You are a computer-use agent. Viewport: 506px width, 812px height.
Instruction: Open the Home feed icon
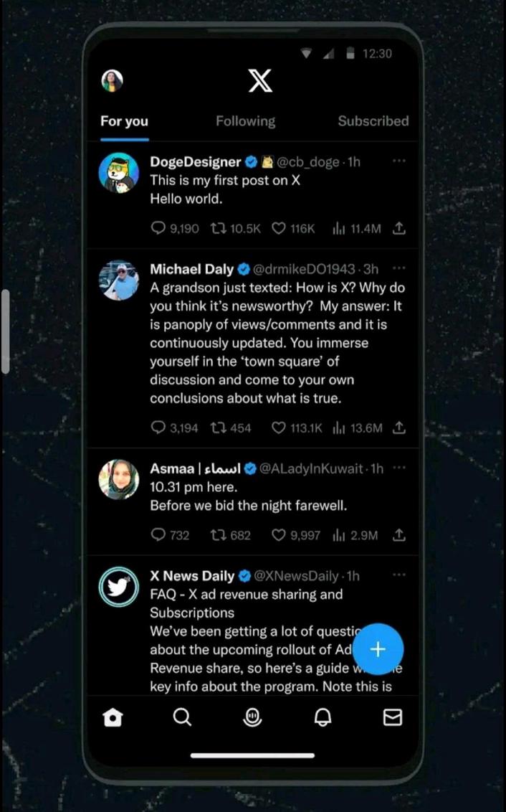[113, 717]
